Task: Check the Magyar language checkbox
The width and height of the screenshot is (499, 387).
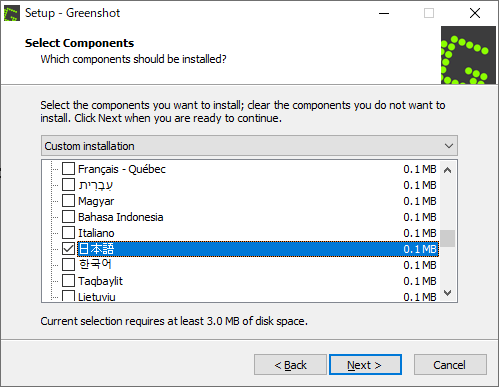Action: pyautogui.click(x=68, y=201)
